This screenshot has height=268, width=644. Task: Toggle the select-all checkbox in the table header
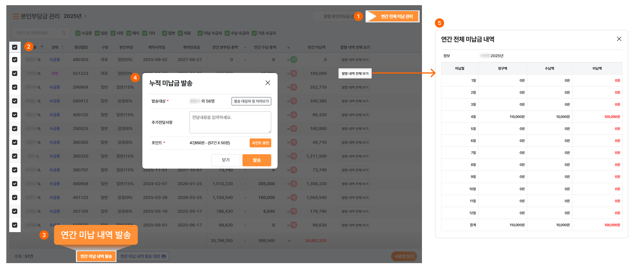15,47
